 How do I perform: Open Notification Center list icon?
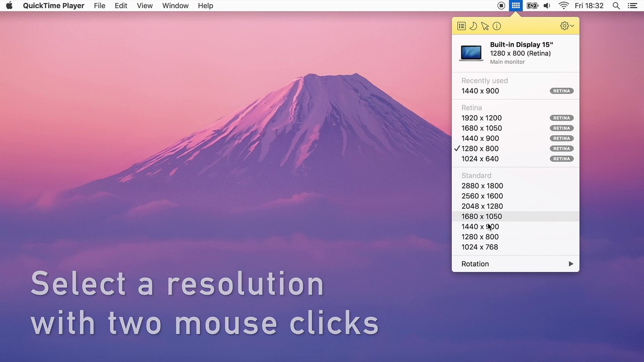coord(632,6)
